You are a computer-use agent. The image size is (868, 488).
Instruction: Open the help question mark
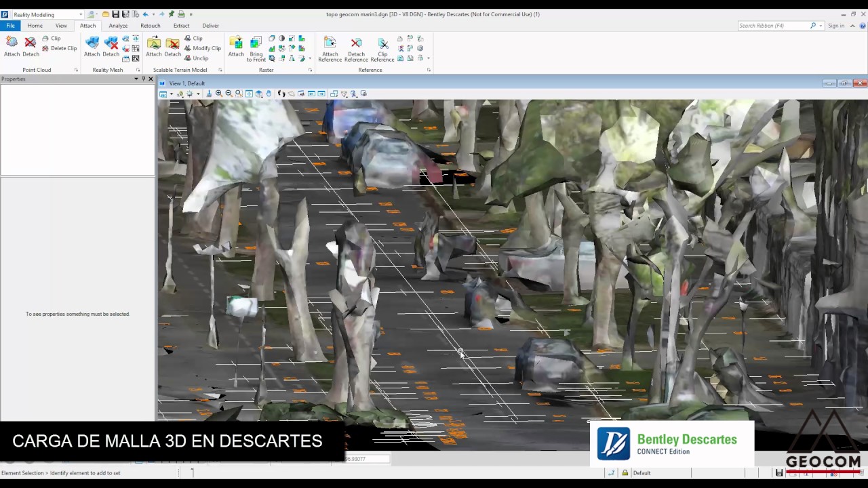coord(861,26)
